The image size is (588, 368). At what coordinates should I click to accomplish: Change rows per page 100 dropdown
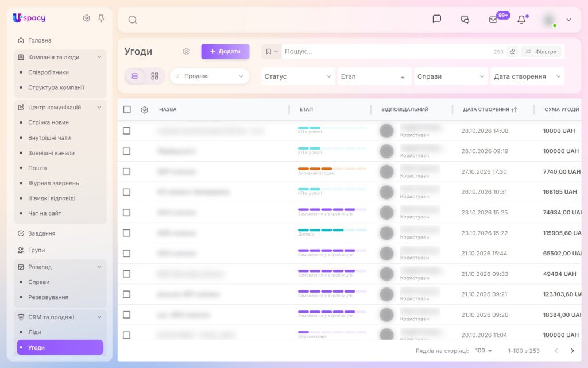tap(483, 351)
